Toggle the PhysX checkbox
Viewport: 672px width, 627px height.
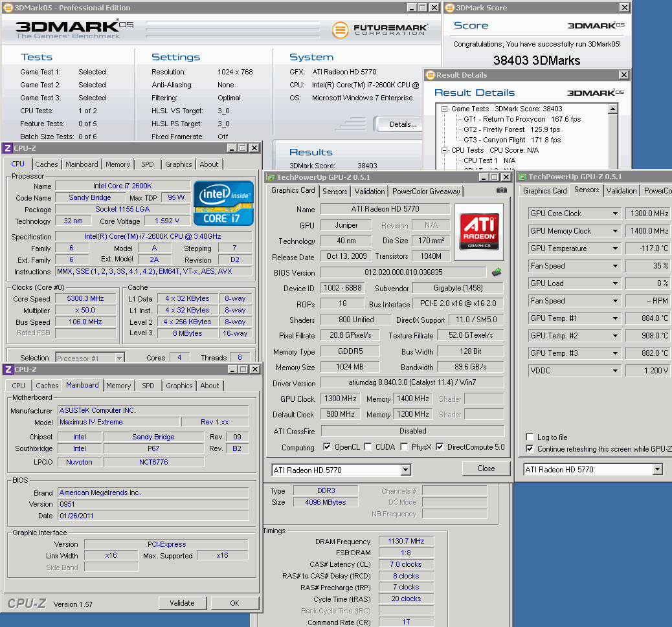coord(404,446)
